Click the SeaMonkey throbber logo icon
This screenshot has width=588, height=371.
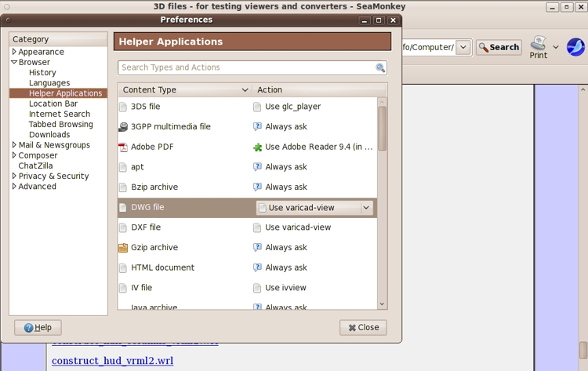pyautogui.click(x=575, y=47)
